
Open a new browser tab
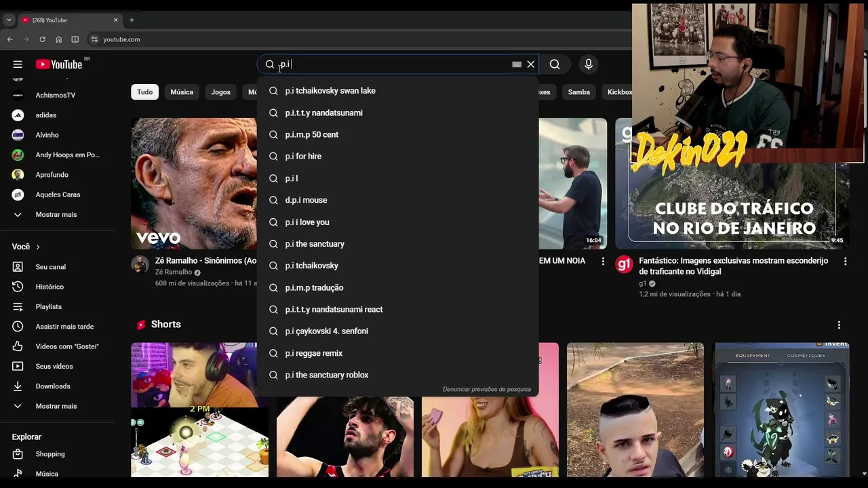[132, 20]
